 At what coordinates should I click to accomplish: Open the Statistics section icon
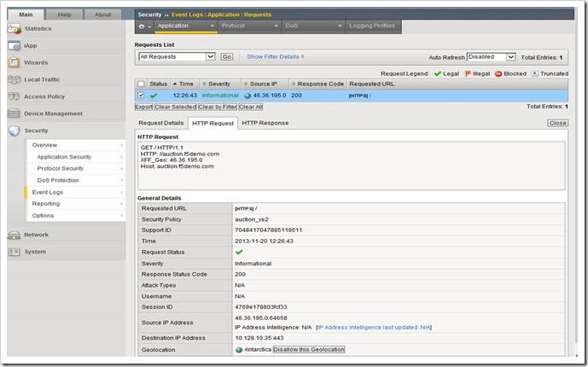tap(13, 30)
